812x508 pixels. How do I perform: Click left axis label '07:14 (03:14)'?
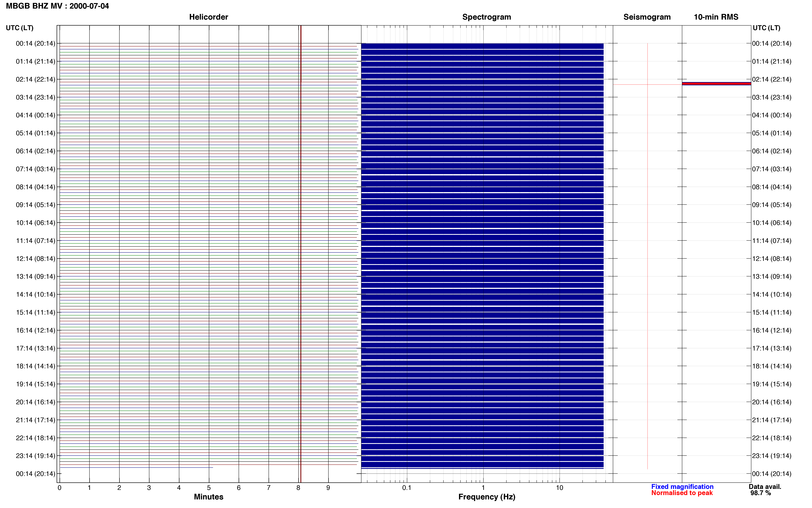[36, 169]
